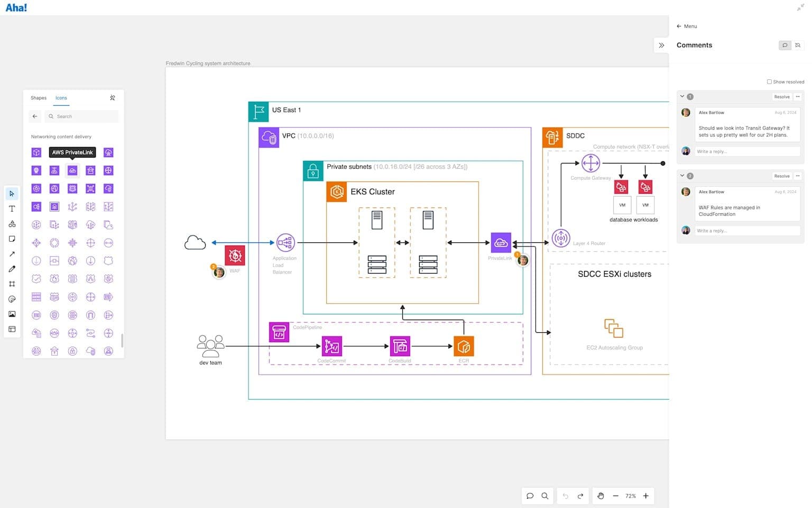Click zoom in plus button
Image resolution: width=812 pixels, height=508 pixels.
coord(645,496)
